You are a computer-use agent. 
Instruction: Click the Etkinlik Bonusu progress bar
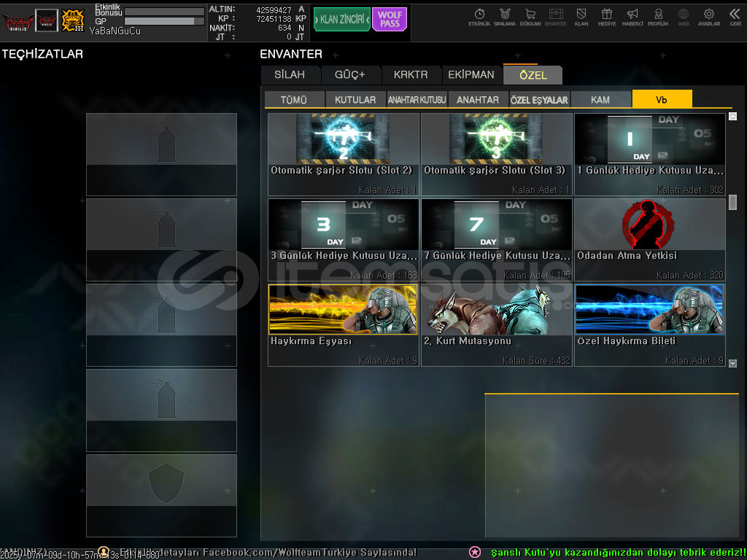pyautogui.click(x=164, y=12)
